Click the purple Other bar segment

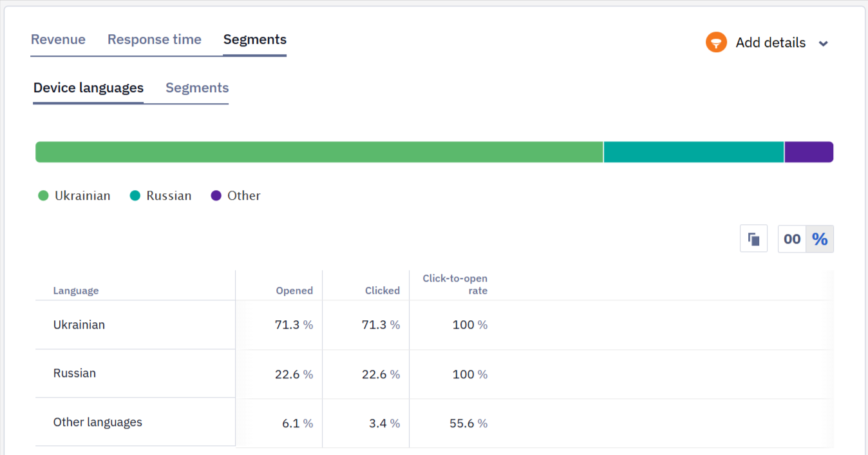pos(809,152)
